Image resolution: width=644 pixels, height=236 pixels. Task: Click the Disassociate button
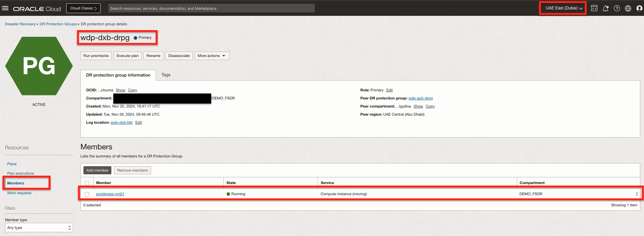[x=179, y=56]
